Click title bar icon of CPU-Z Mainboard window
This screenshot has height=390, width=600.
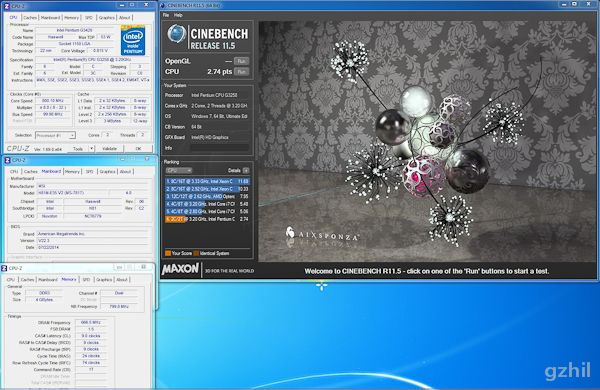(7, 160)
